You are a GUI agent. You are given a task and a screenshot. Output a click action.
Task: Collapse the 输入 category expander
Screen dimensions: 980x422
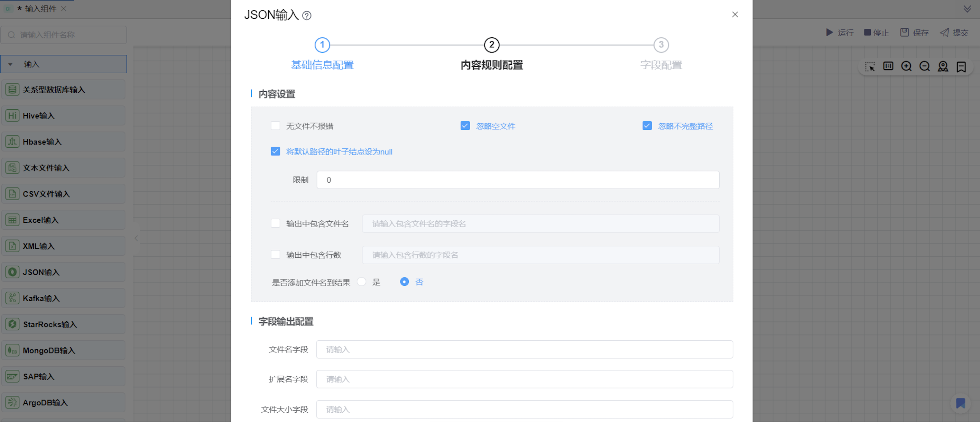[11, 64]
